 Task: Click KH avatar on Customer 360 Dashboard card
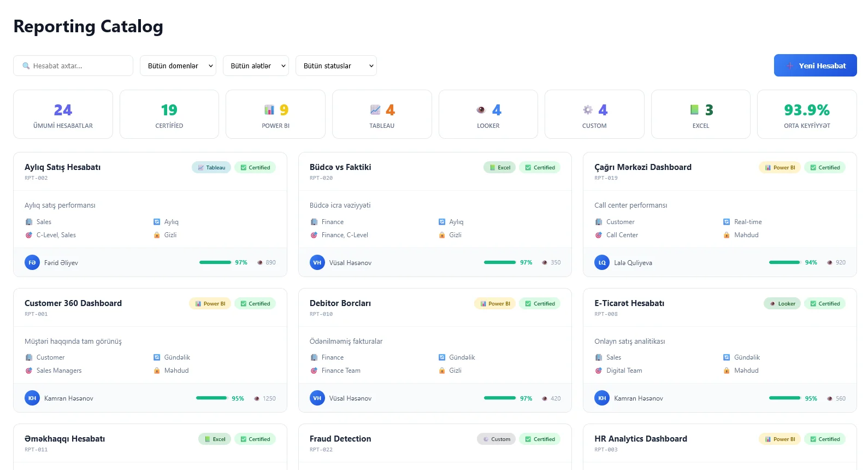(x=32, y=398)
